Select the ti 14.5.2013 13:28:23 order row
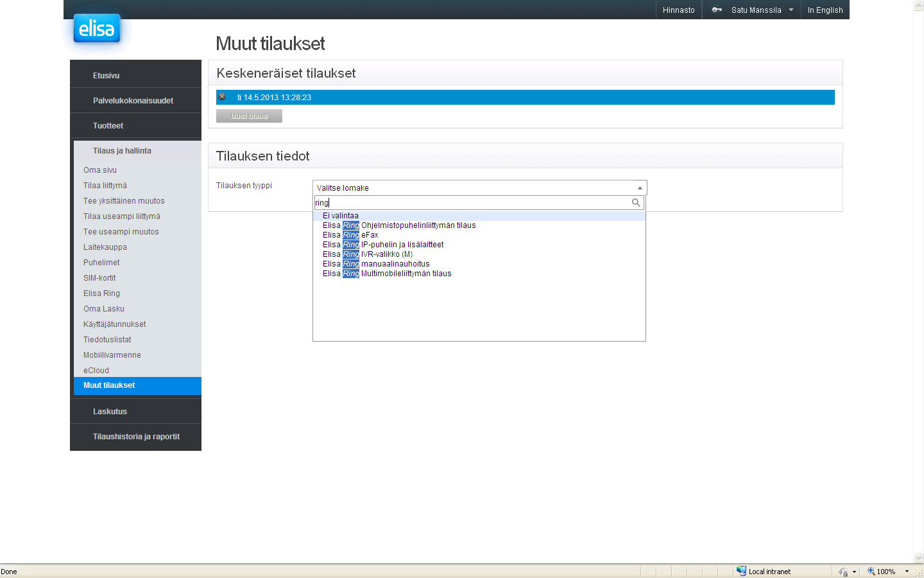This screenshot has width=924, height=578. tap(526, 97)
